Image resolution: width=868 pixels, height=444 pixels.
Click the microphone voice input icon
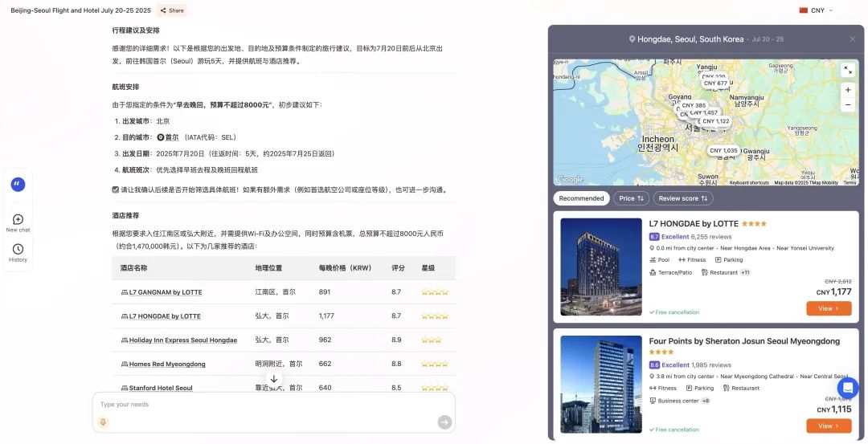pos(103,422)
